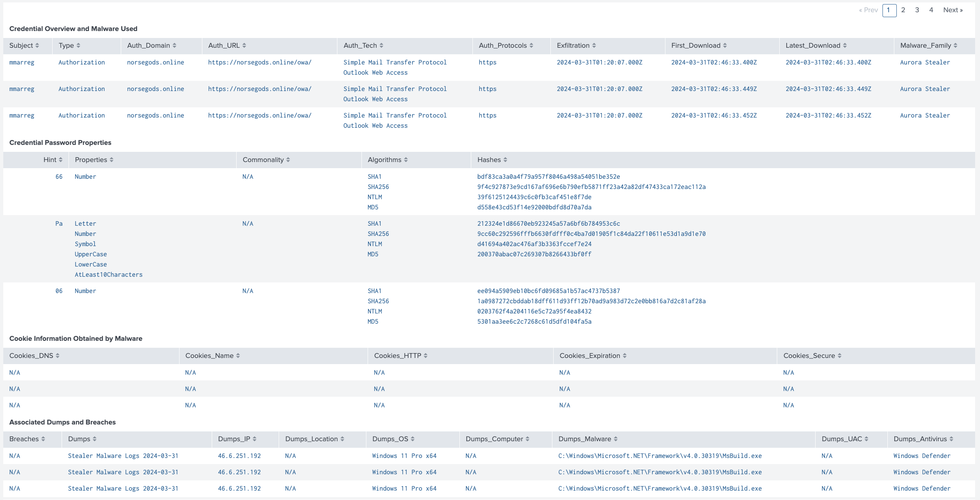Click the bdf83ca3a0a4f79a957f8046a498a54051be352e SHA1 hash
Image resolution: width=980 pixels, height=500 pixels.
point(548,177)
